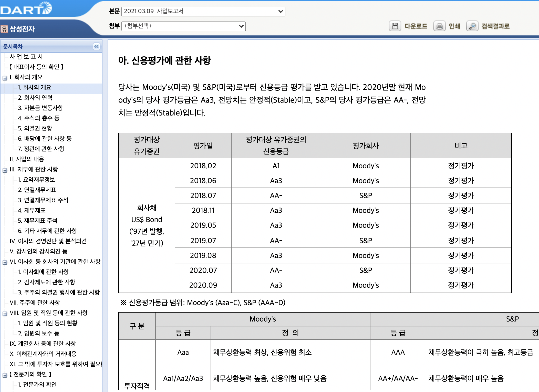Screen dimensions: 539x392
Task: Collapse the III. 재무에 관한 사항 node
Action: coord(5,170)
